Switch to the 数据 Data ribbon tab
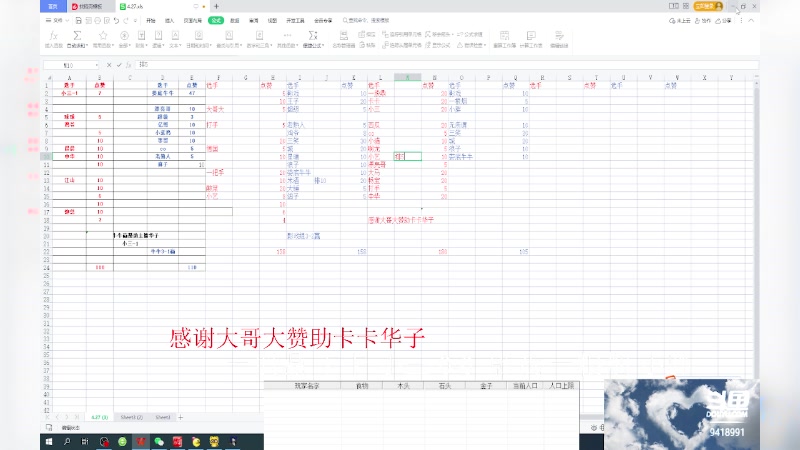800x450 pixels. [234, 20]
